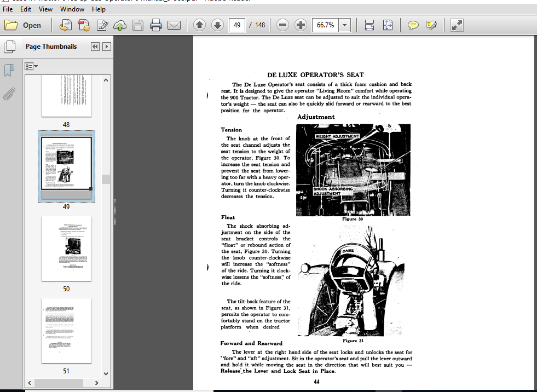Click the highlight text tool icon
This screenshot has height=392, width=537.
(x=431, y=25)
